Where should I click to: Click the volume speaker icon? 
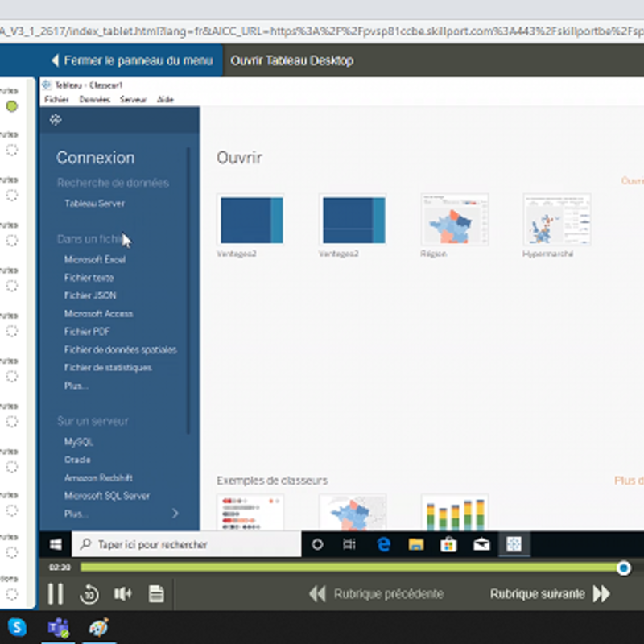[122, 593]
